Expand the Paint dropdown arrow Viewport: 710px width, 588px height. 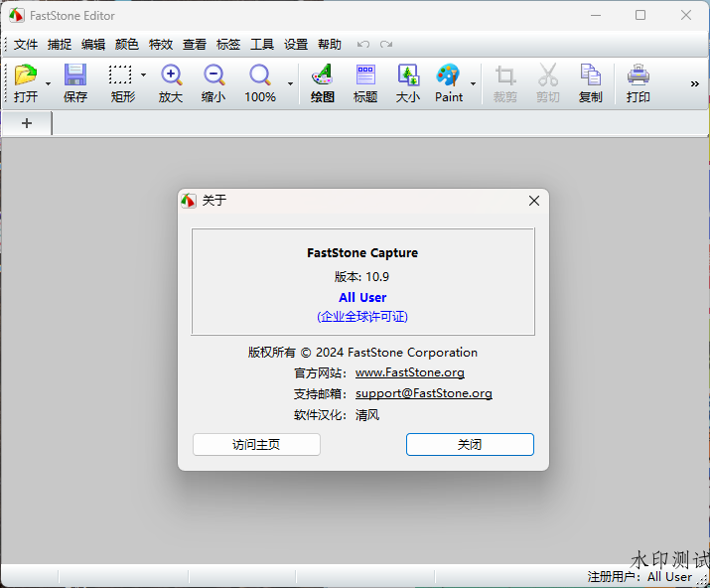pyautogui.click(x=473, y=83)
